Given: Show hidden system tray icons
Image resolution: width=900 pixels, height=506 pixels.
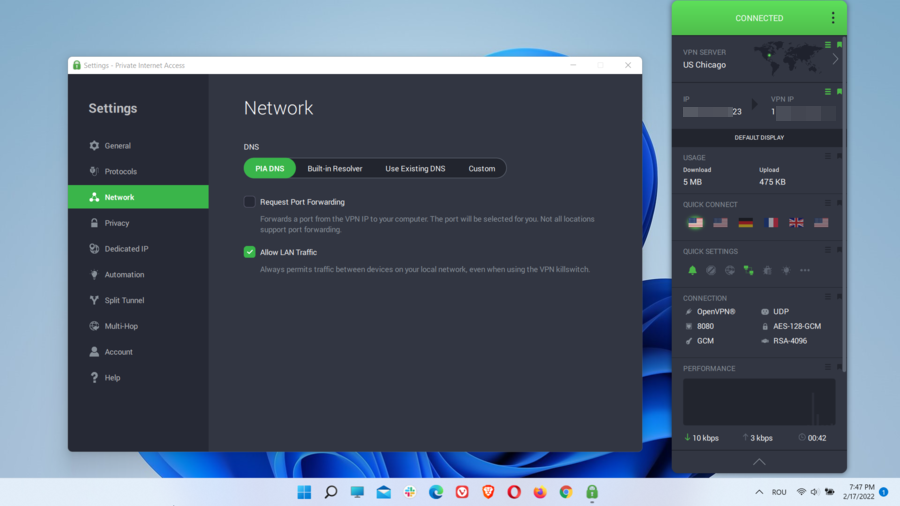Looking at the screenshot, I should click(x=759, y=492).
